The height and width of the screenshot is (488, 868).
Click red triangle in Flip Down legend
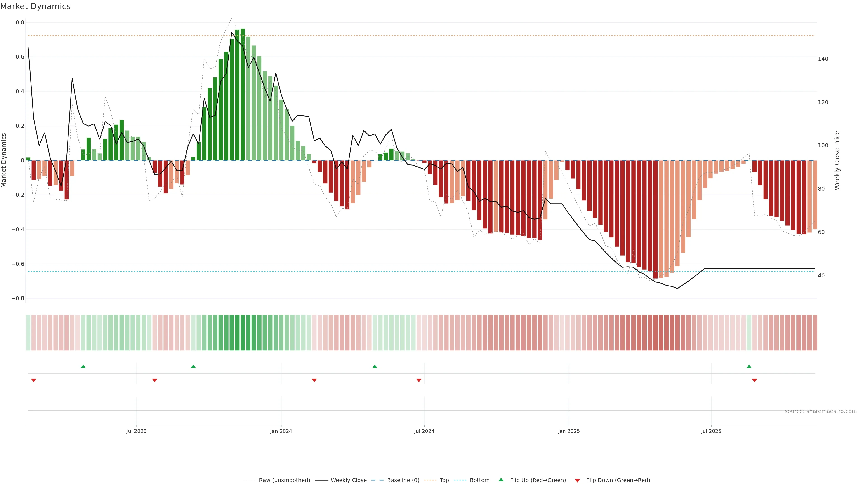coord(577,480)
